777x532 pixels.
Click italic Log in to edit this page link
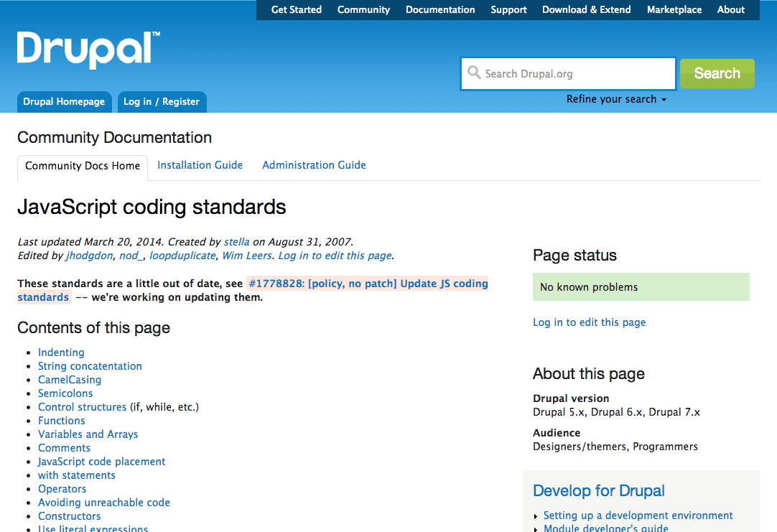tap(335, 256)
